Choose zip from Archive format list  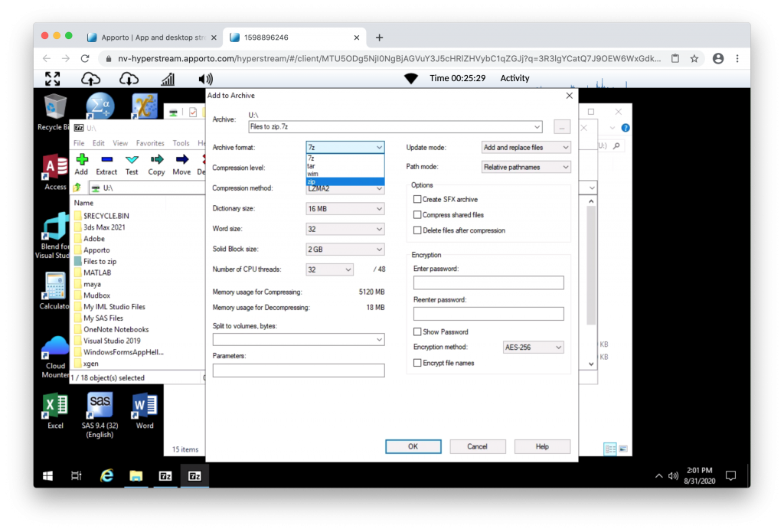pyautogui.click(x=345, y=181)
